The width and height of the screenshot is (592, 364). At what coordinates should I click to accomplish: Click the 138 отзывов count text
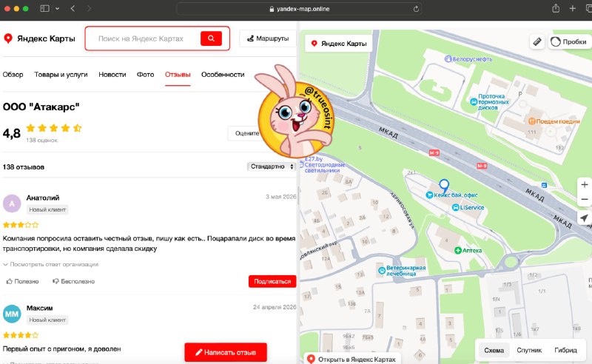coord(24,167)
